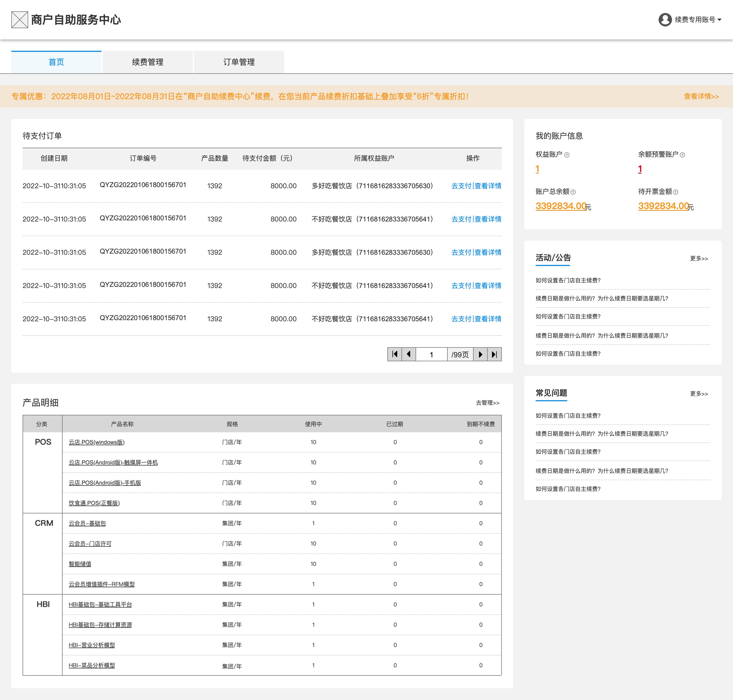Open product HBI-菜品分析模型
733x700 pixels.
pyautogui.click(x=92, y=665)
